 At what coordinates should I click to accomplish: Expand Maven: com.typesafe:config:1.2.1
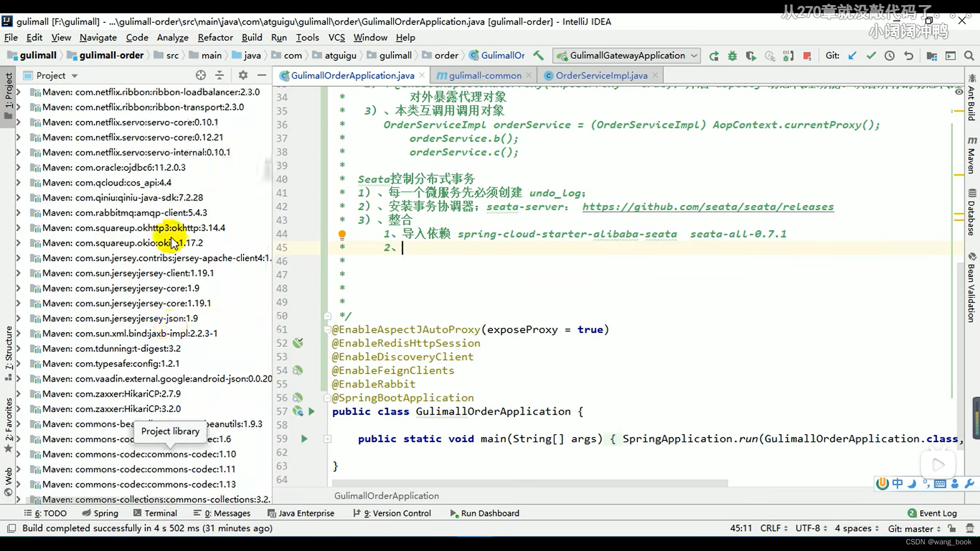[x=18, y=364]
